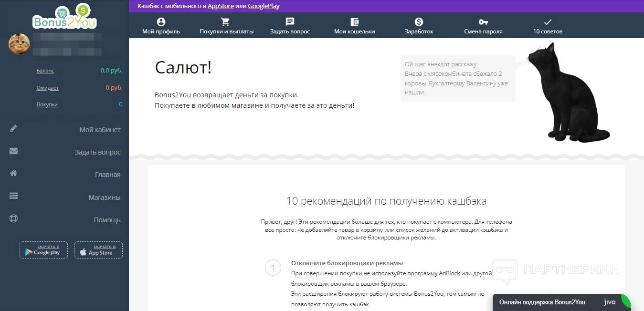The image size is (644, 311).
Task: Click the checkmark icon above 10 советов
Action: [x=548, y=22]
